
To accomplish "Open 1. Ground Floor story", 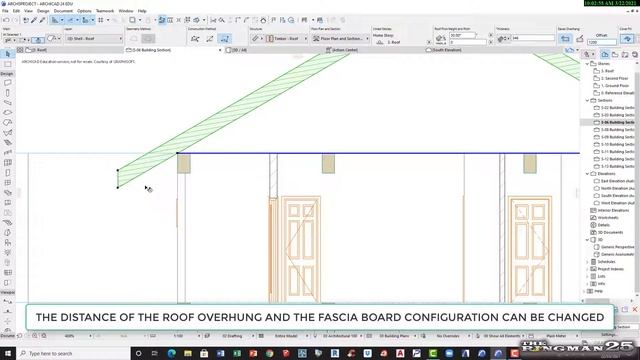I will (x=611, y=86).
